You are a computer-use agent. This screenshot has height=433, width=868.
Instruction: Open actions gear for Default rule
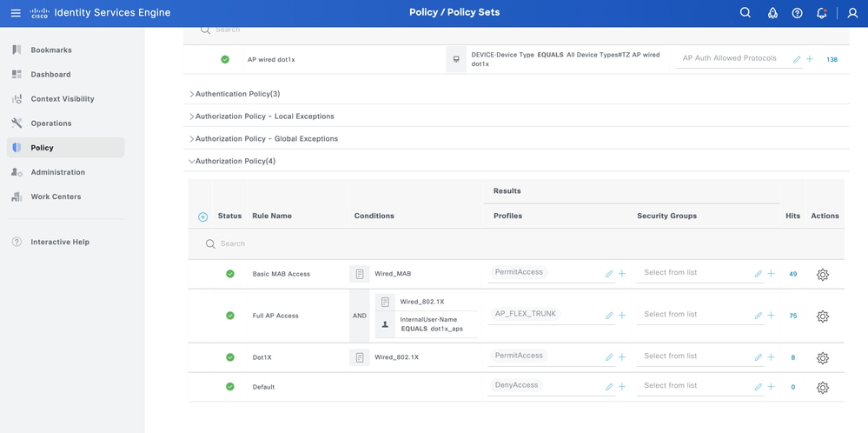823,388
